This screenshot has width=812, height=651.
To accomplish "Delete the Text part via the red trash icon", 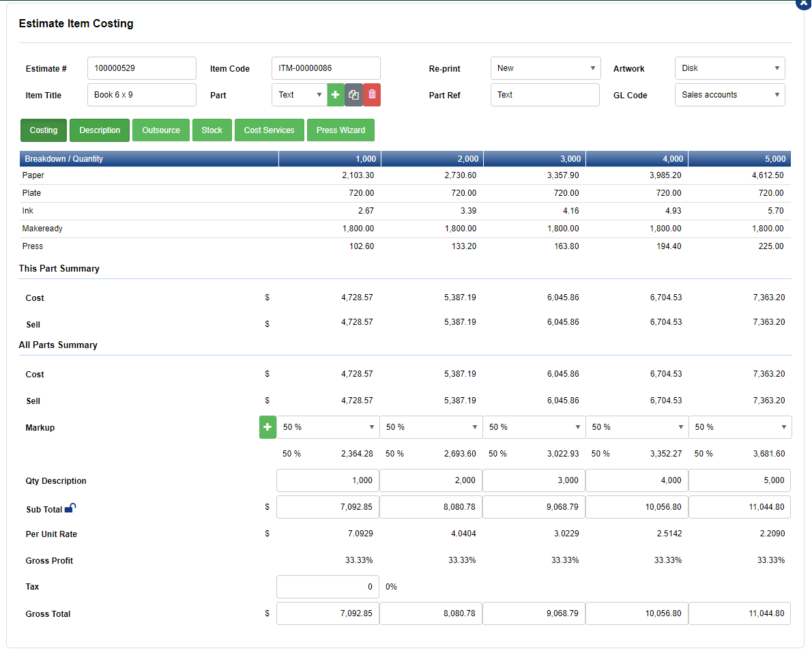I will (x=371, y=95).
